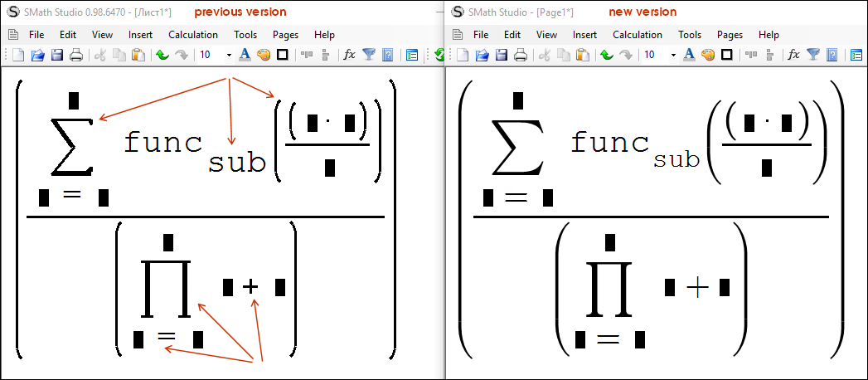Open Tools menu in left window
This screenshot has height=380, width=868.
pos(245,35)
